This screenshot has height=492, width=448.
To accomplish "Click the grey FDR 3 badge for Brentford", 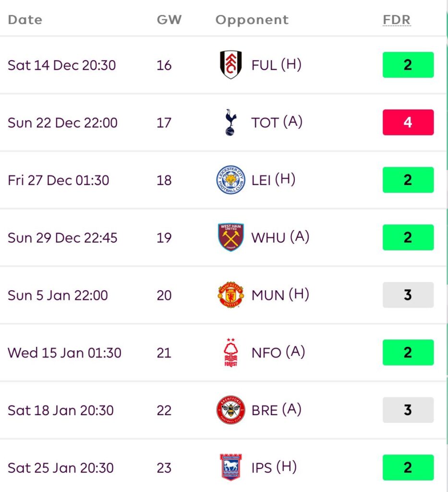I will click(408, 410).
